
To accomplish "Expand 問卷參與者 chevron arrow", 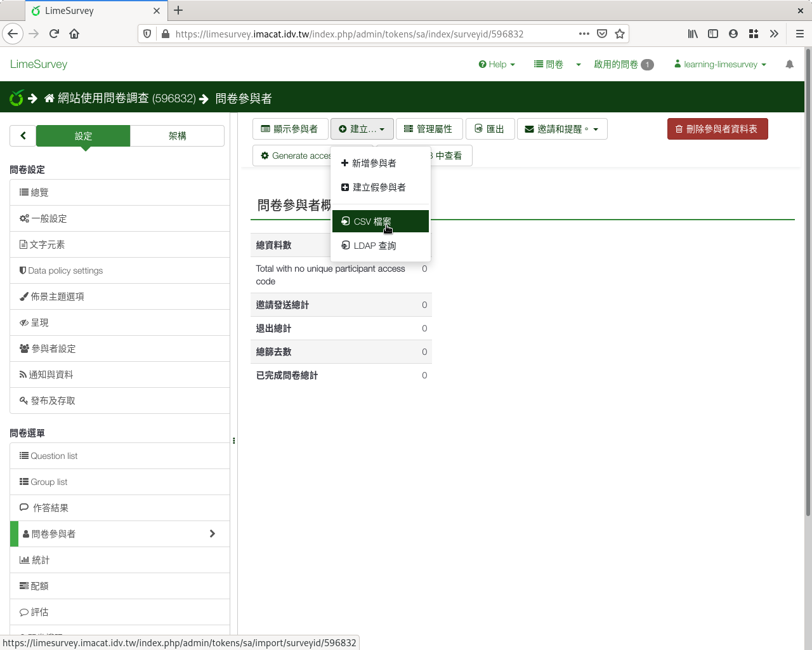I will coord(213,534).
